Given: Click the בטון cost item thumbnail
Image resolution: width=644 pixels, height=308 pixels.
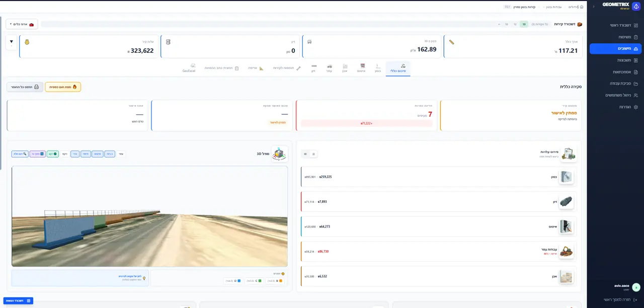Looking at the screenshot, I should click(x=566, y=177).
